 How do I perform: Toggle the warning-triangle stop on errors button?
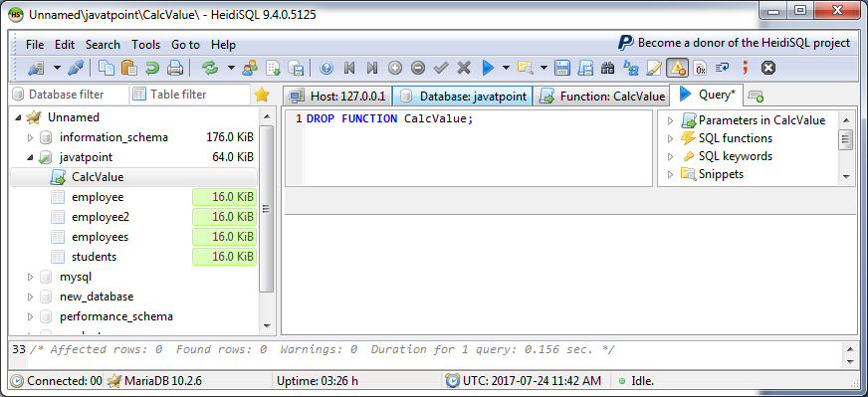pyautogui.click(x=677, y=68)
